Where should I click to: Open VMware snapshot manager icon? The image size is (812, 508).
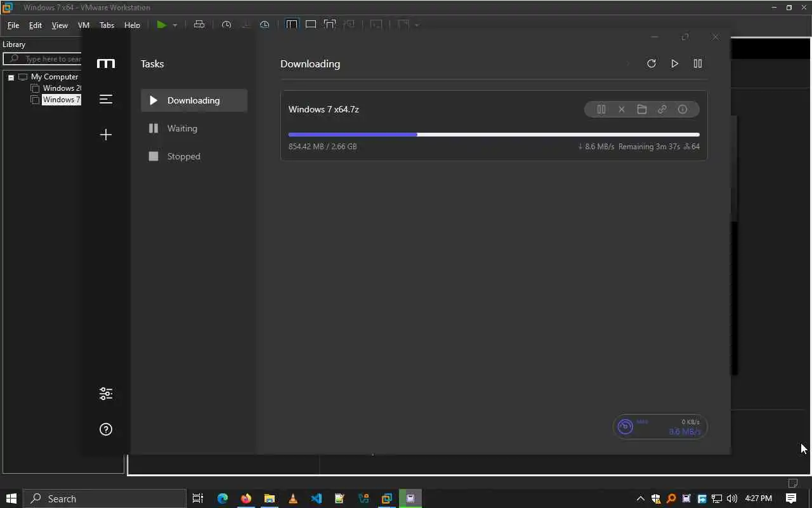pos(265,25)
